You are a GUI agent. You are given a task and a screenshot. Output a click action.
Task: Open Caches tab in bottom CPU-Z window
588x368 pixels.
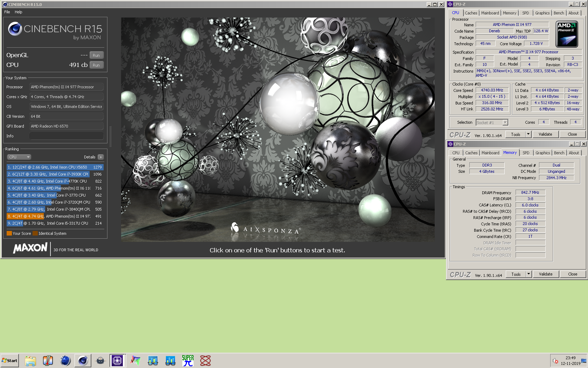[x=471, y=153]
